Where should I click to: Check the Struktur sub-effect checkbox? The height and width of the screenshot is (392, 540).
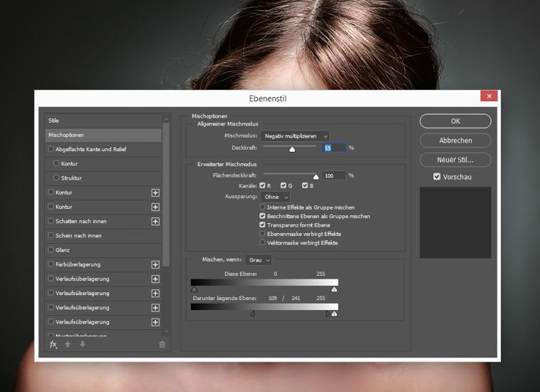point(56,177)
